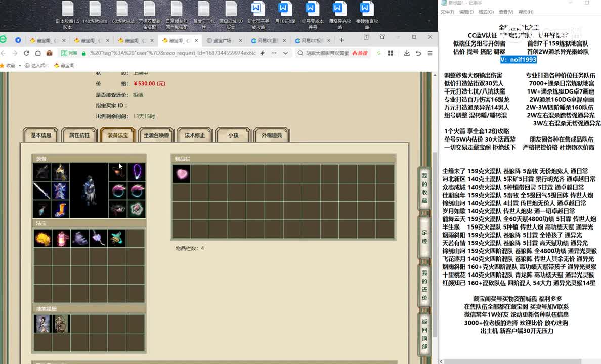Screen dimensions: 601x364
Task: Click the character model preview
Action: pyautogui.click(x=89, y=191)
